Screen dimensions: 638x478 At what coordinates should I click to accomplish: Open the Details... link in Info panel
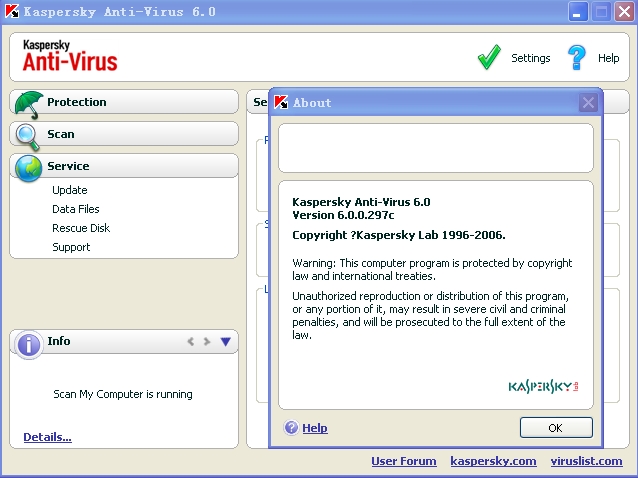tap(48, 437)
